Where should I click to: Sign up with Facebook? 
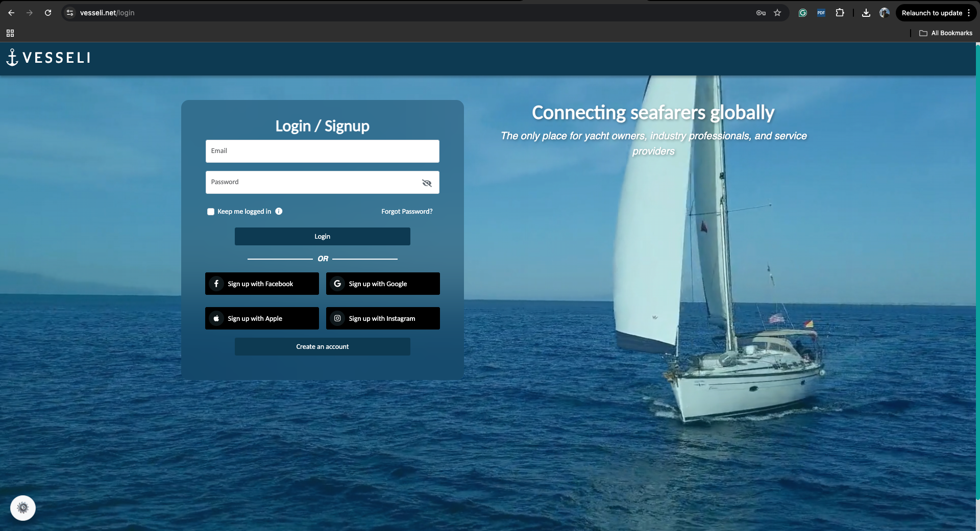pyautogui.click(x=262, y=284)
